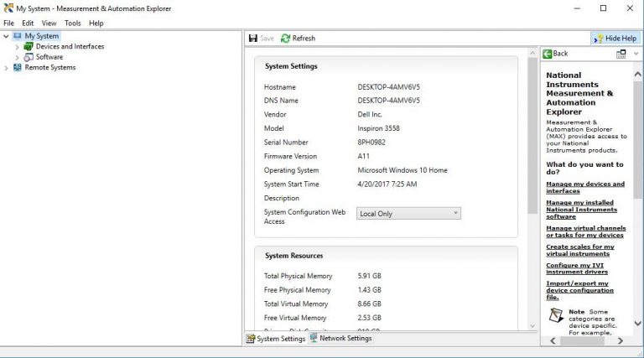Screen dimensions: 644x358
Task: Open the Tools menu
Action: coord(73,23)
